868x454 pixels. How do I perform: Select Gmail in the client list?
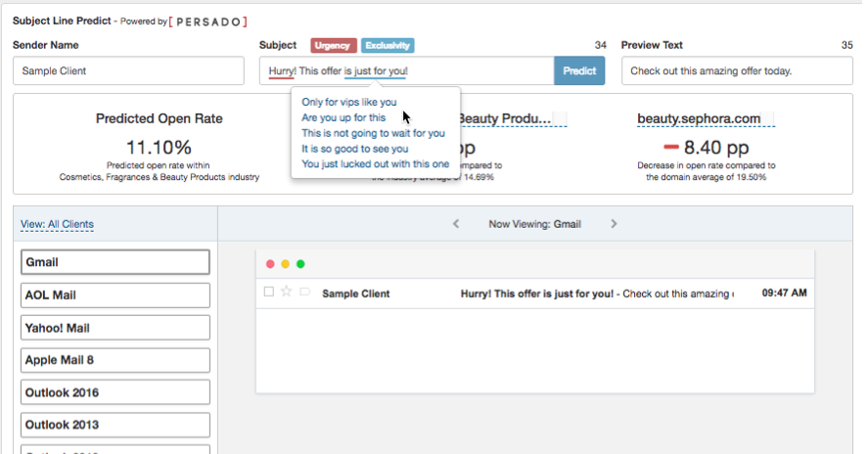[115, 262]
